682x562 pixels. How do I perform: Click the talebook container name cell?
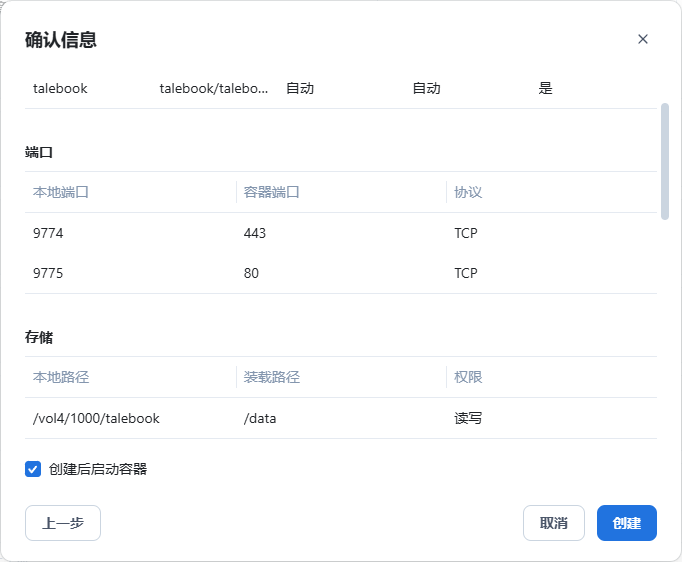click(60, 88)
